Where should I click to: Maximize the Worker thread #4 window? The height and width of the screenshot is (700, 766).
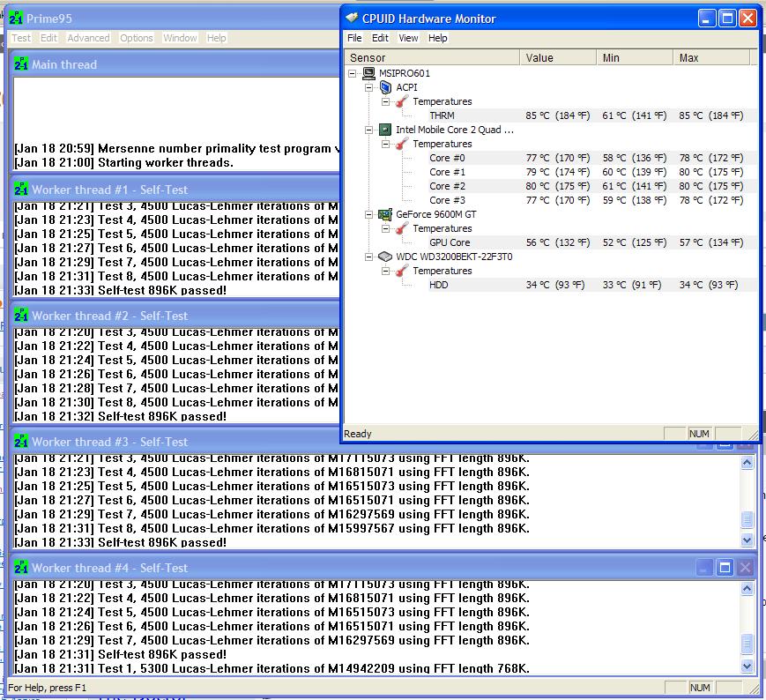point(725,568)
